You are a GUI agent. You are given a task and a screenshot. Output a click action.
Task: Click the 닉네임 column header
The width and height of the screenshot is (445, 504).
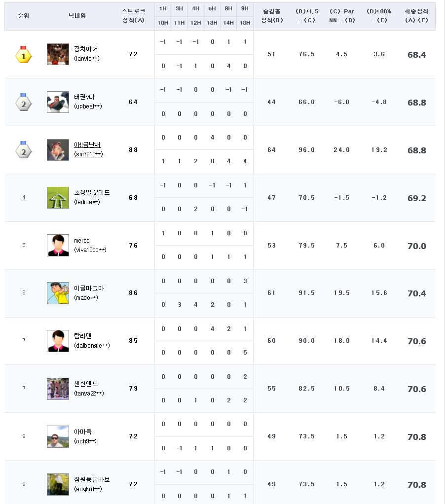(77, 16)
